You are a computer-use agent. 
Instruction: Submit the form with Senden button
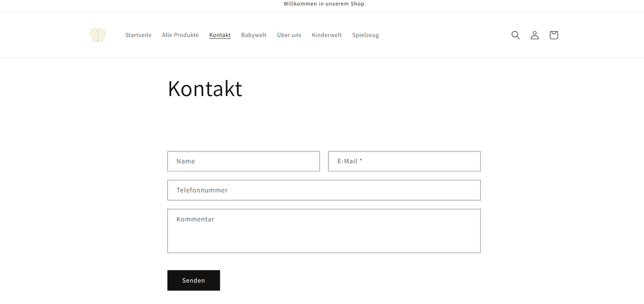coord(194,280)
